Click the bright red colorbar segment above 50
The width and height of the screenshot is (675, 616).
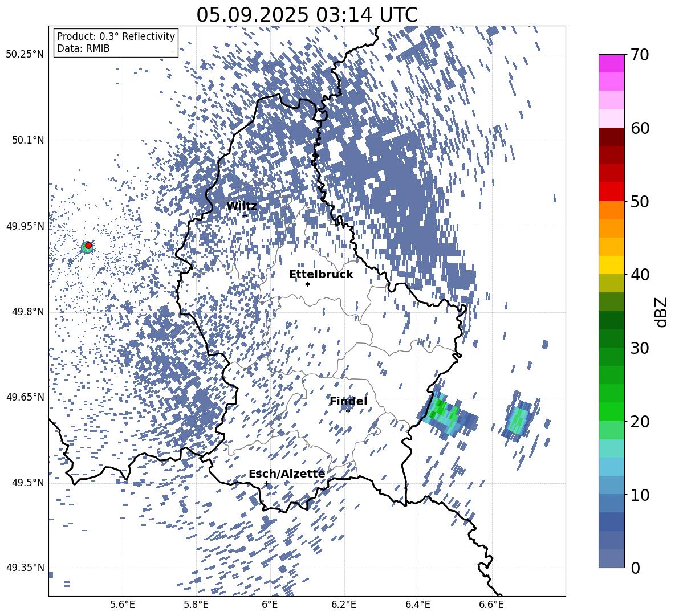coord(611,192)
